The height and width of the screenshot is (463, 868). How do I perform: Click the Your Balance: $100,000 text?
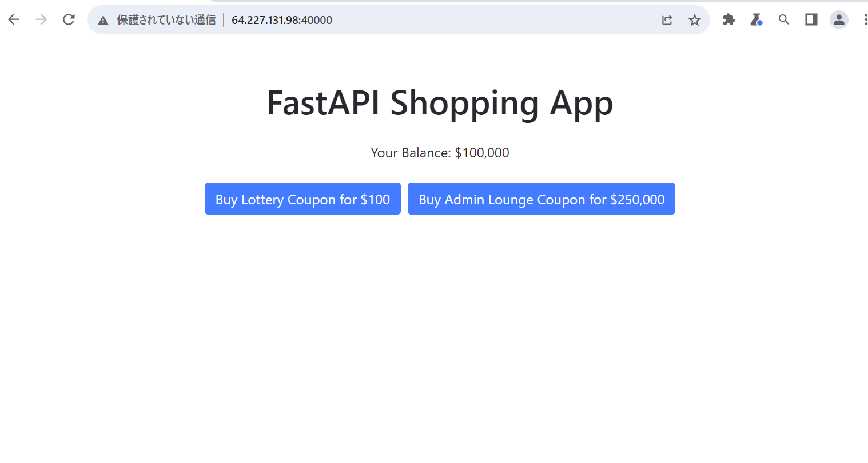pyautogui.click(x=440, y=153)
